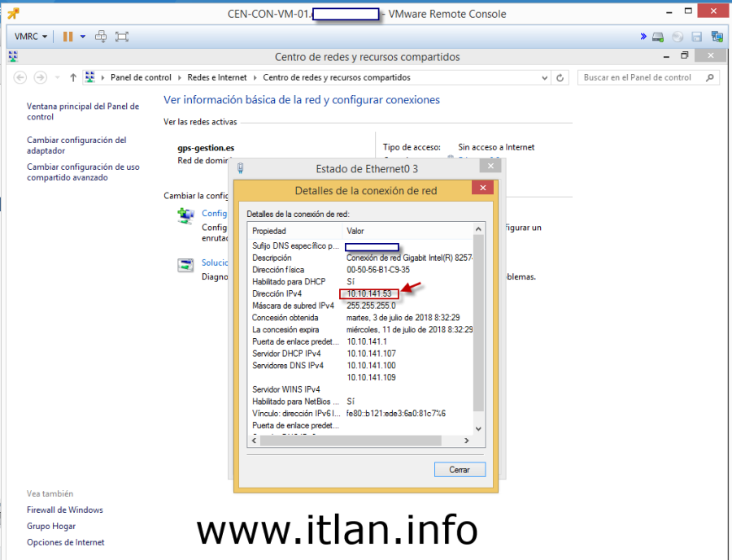The height and width of the screenshot is (560, 732).
Task: Click the Send Ctrl+Alt+Del toolbar icon
Action: [x=101, y=37]
